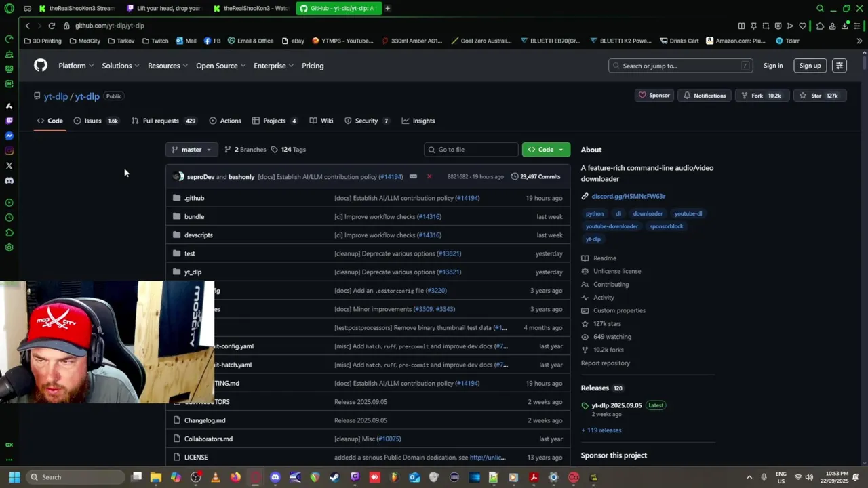Screen dimensions: 868x488
Task: Click the yt-dlp owner link in breadcrumb
Action: (x=56, y=96)
